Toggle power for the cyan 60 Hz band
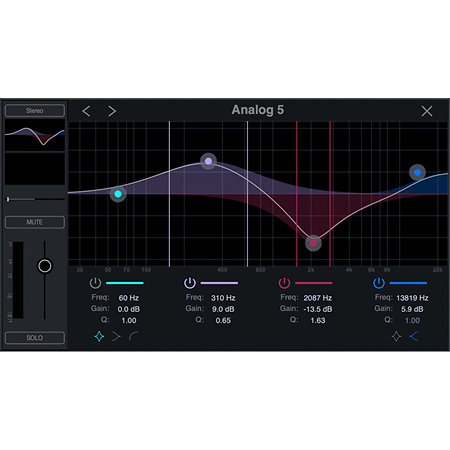This screenshot has width=450, height=450. click(95, 283)
